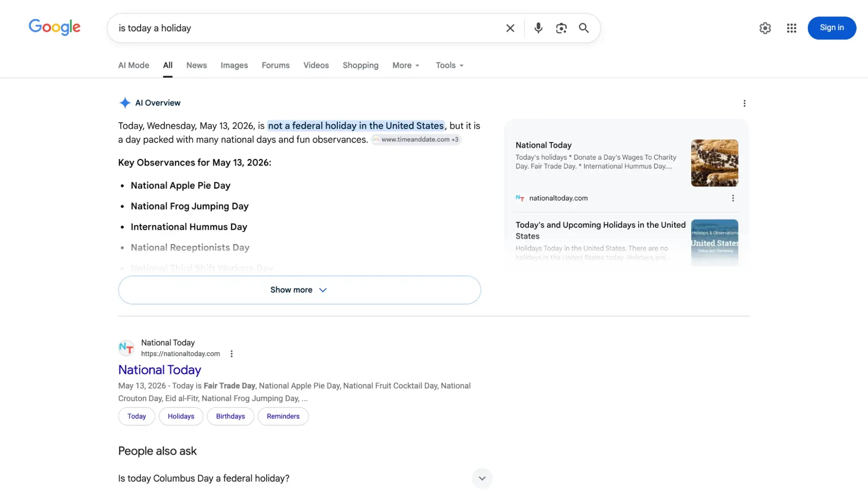Open the Tools dropdown
This screenshot has width=868, height=493.
pyautogui.click(x=449, y=65)
